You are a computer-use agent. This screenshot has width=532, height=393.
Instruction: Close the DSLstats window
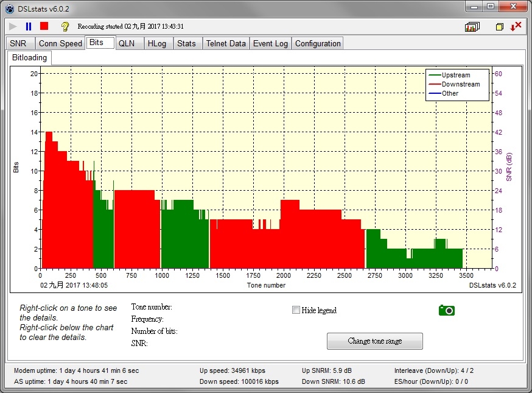click(513, 7)
